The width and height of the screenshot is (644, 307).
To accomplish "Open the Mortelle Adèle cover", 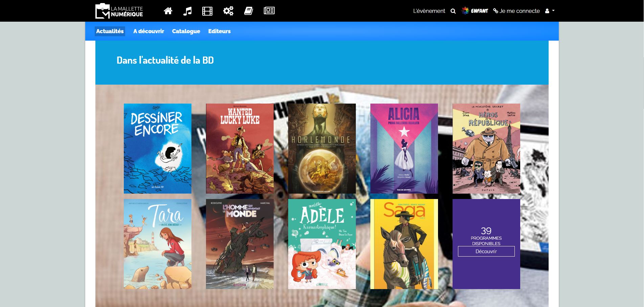I will (x=322, y=244).
